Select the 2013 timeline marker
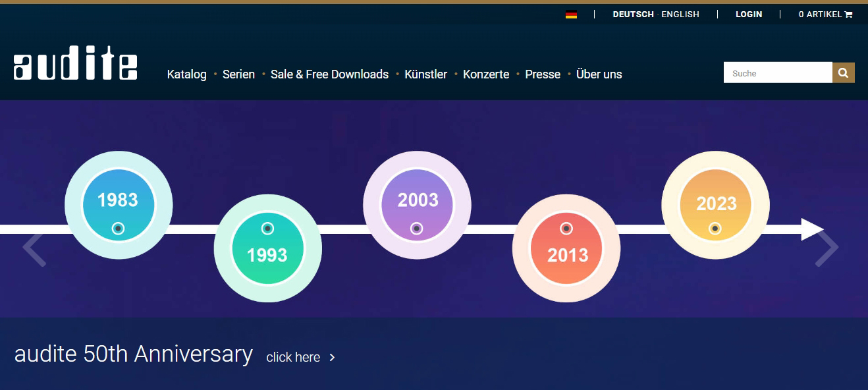 pyautogui.click(x=566, y=248)
